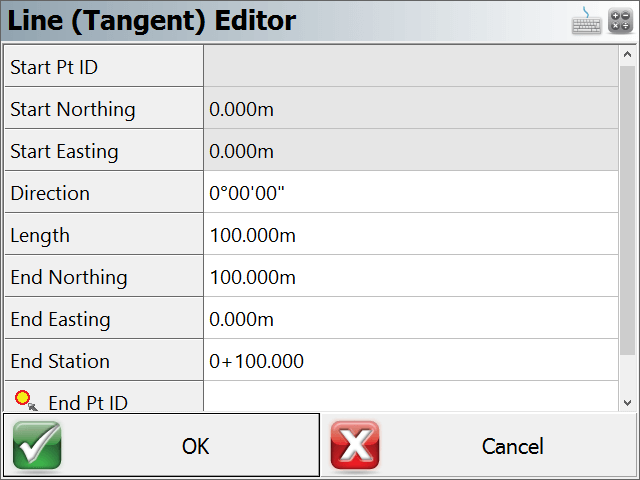Edit the Length 100.000m field
Screen dimensions: 640x480
(411, 234)
